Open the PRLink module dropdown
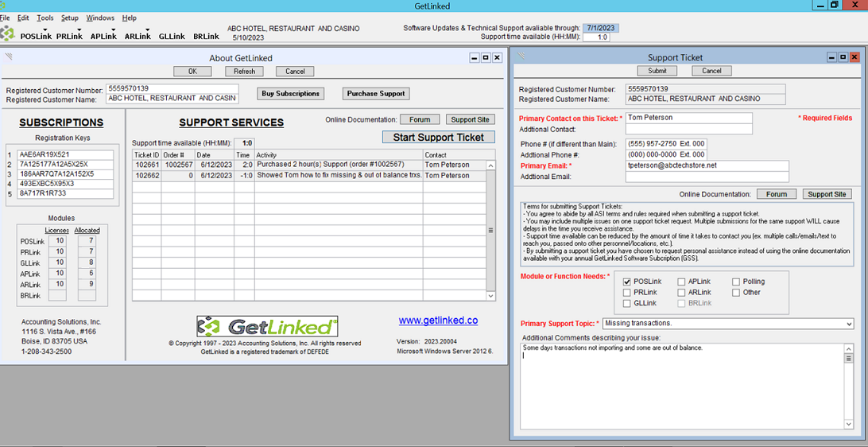 pos(69,36)
